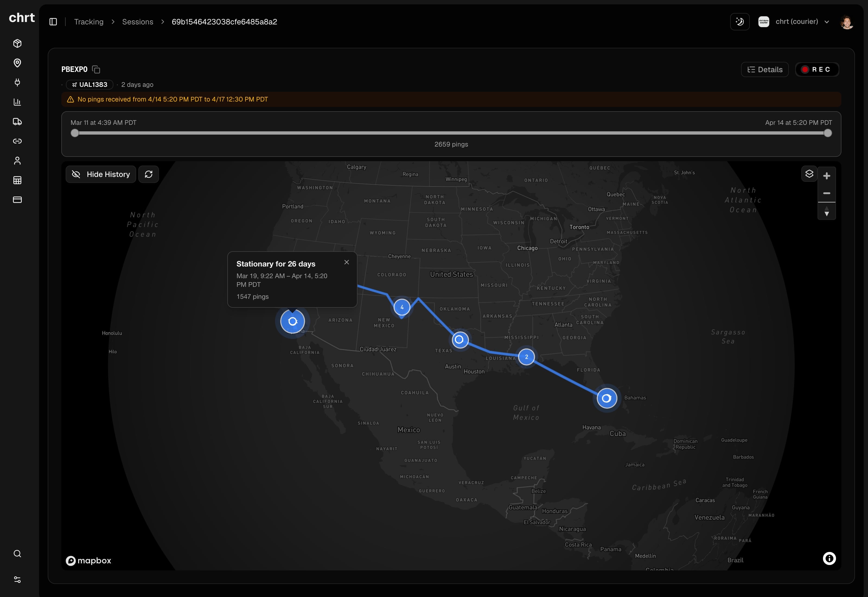Click the session ID breadcrumb

224,22
